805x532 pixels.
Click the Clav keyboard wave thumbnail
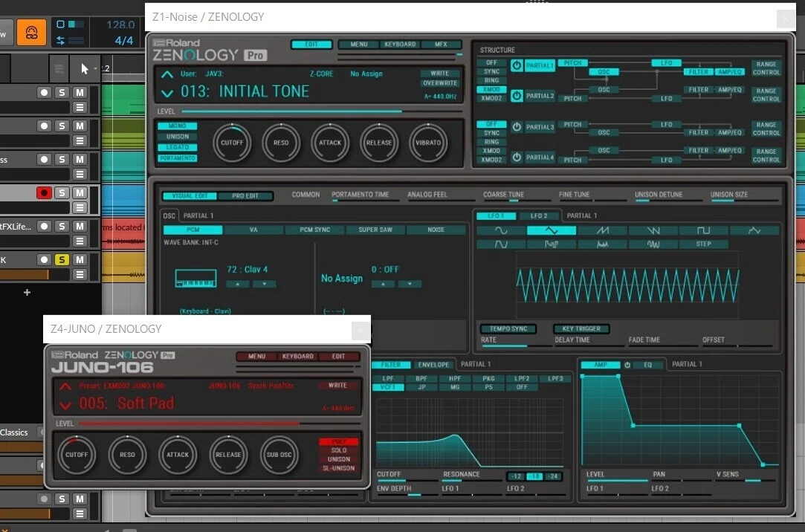[x=195, y=279]
